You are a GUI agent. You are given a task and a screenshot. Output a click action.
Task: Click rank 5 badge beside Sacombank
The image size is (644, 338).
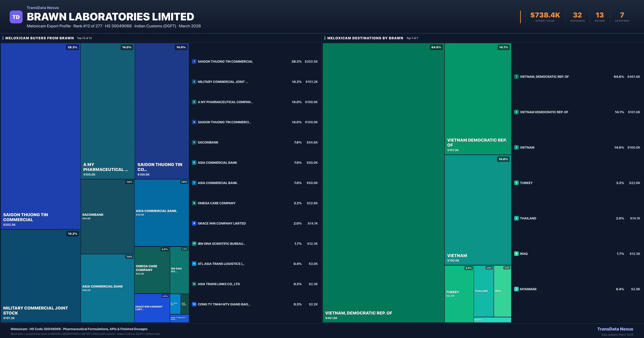point(194,142)
